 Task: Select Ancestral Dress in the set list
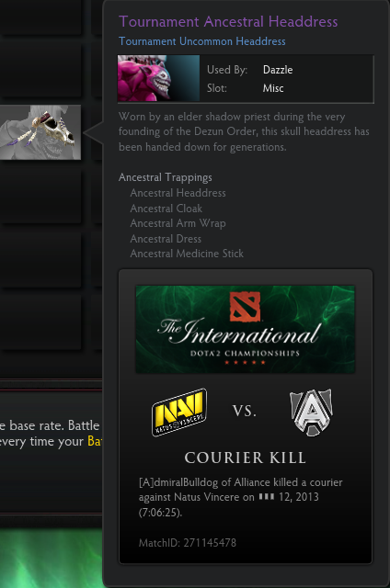coord(166,239)
